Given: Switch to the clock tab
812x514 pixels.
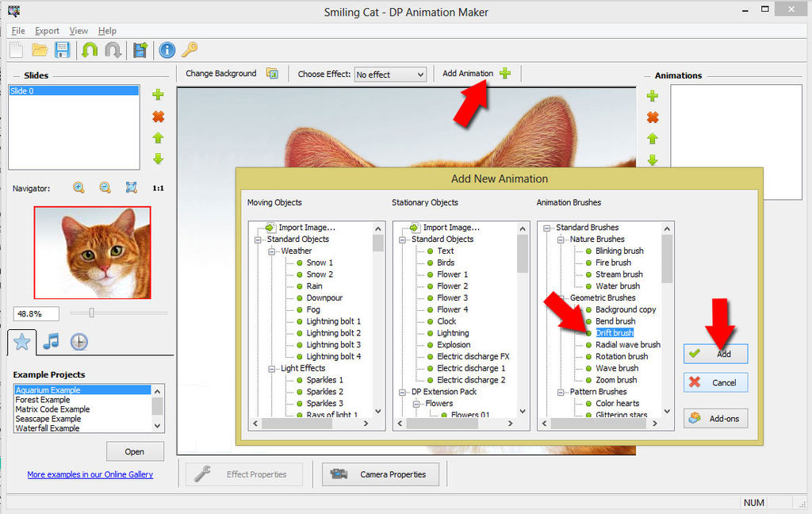Looking at the screenshot, I should pyautogui.click(x=79, y=341).
